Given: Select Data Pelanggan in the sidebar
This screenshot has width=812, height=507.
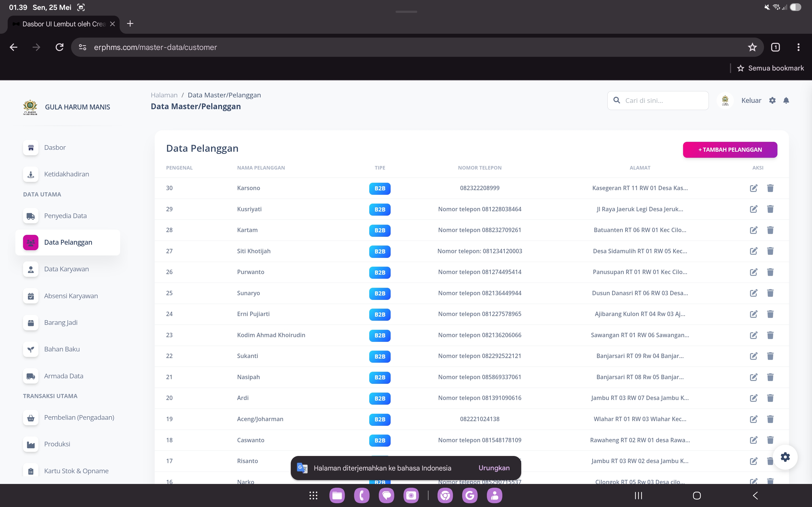Looking at the screenshot, I should (x=68, y=243).
